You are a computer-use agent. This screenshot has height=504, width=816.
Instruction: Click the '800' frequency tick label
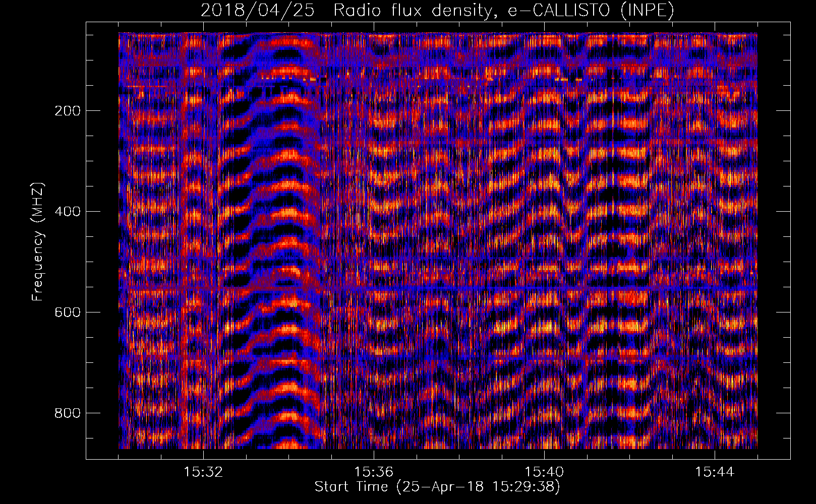(68, 413)
